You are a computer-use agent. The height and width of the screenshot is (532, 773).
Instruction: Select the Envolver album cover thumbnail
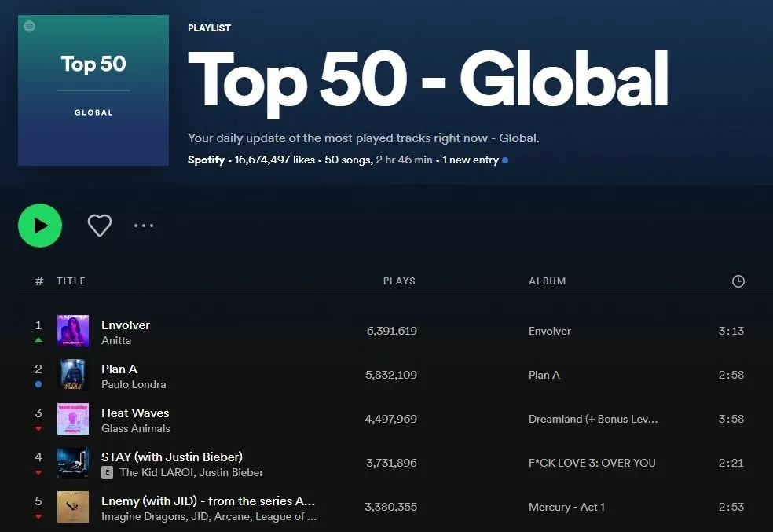pos(73,331)
